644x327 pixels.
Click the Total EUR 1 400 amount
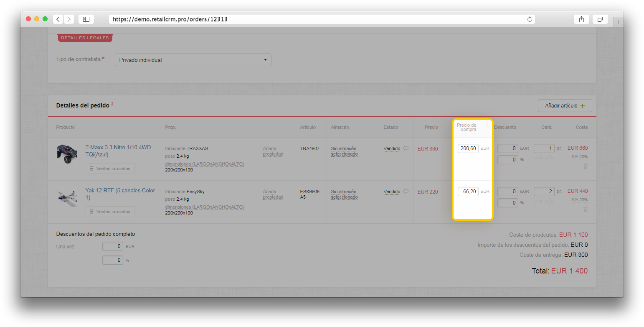569,271
